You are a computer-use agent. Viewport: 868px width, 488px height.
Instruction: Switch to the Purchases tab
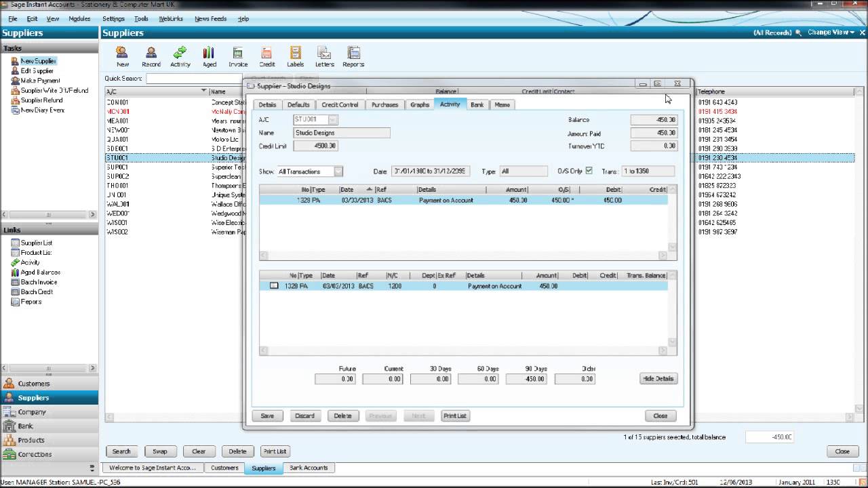[x=384, y=104]
